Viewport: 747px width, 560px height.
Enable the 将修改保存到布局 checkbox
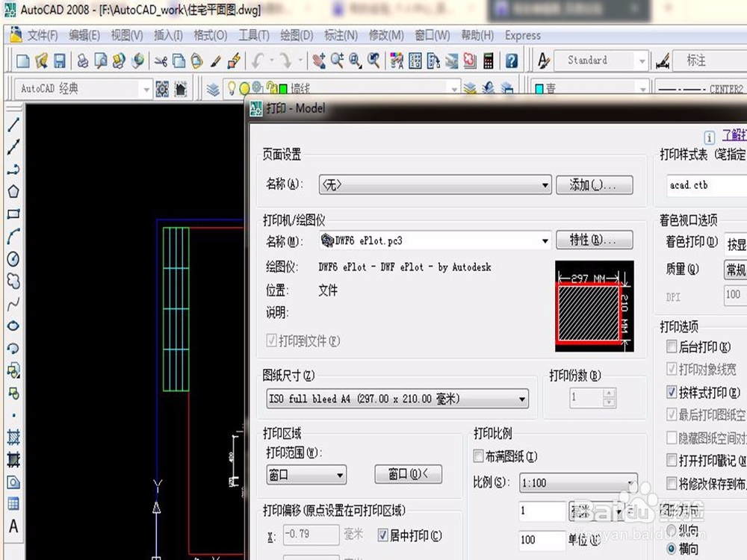(x=672, y=483)
